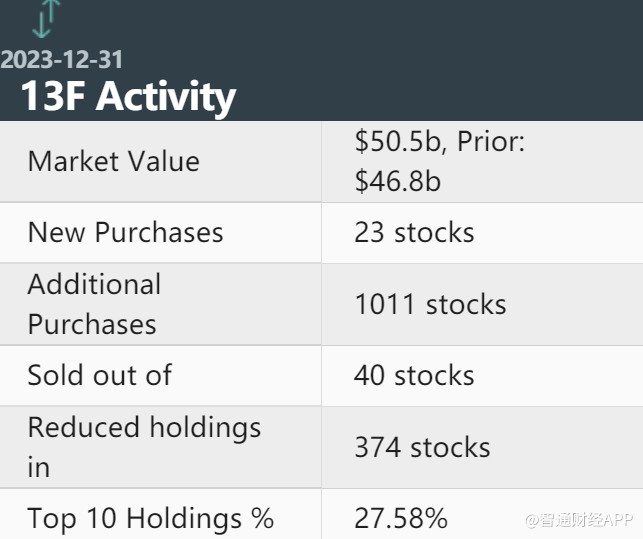Image resolution: width=643 pixels, height=539 pixels.
Task: Click the 27.58% value
Action: [x=401, y=518]
